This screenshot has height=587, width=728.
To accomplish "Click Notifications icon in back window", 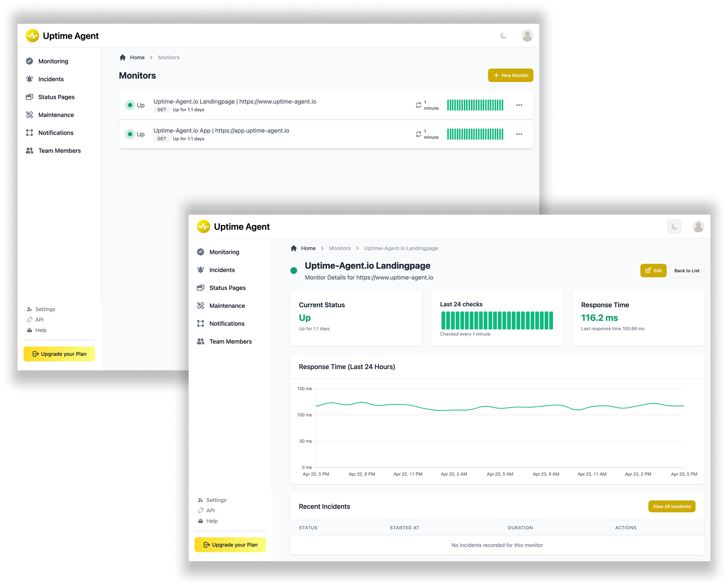I will point(29,133).
